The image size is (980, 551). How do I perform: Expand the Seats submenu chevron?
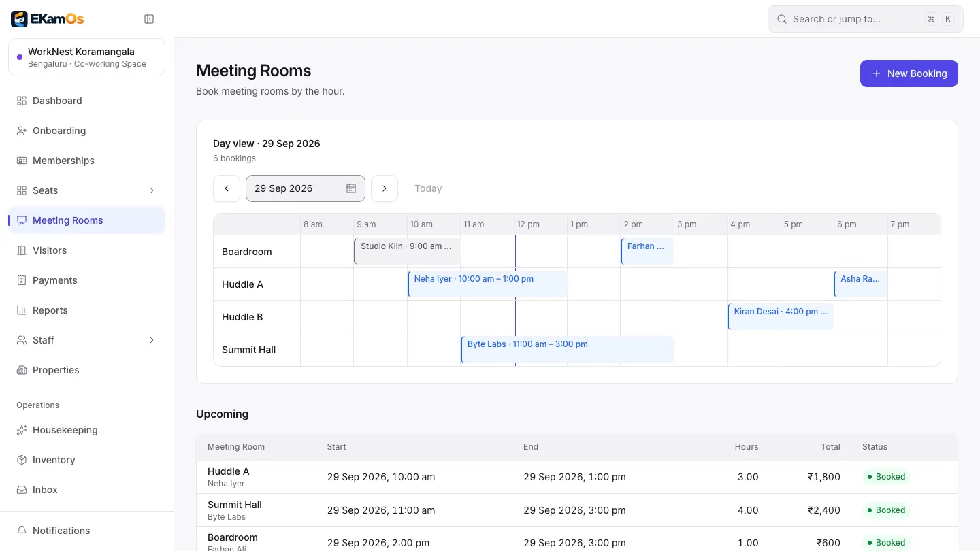coord(152,190)
